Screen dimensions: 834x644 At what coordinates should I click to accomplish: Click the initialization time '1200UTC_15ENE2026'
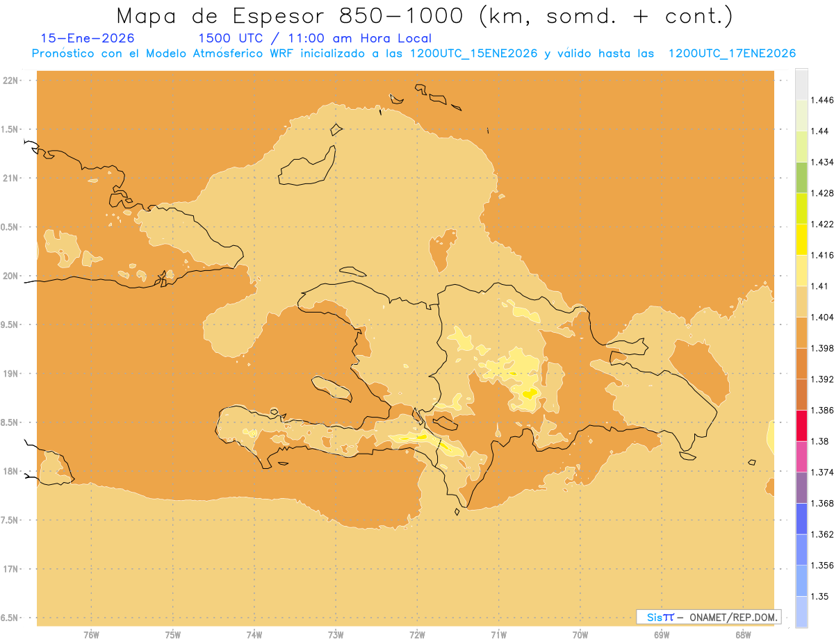pyautogui.click(x=474, y=53)
